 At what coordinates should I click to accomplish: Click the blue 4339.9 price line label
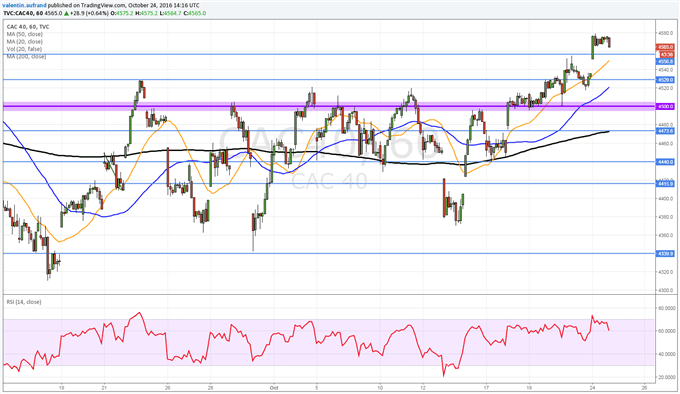coord(665,254)
